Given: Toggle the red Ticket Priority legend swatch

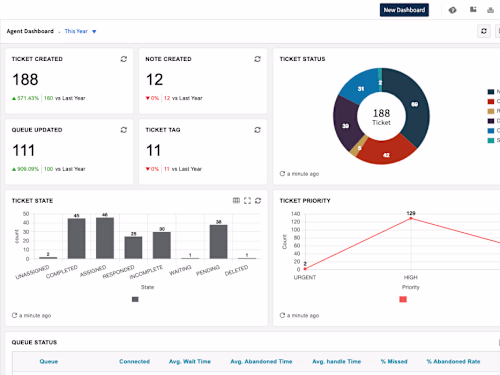Looking at the screenshot, I should (403, 299).
